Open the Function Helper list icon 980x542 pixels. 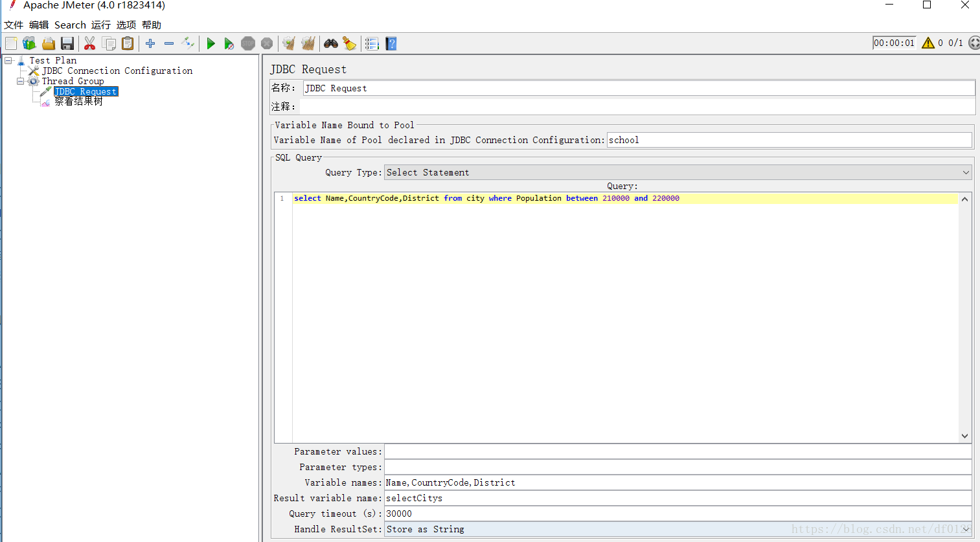click(x=372, y=43)
